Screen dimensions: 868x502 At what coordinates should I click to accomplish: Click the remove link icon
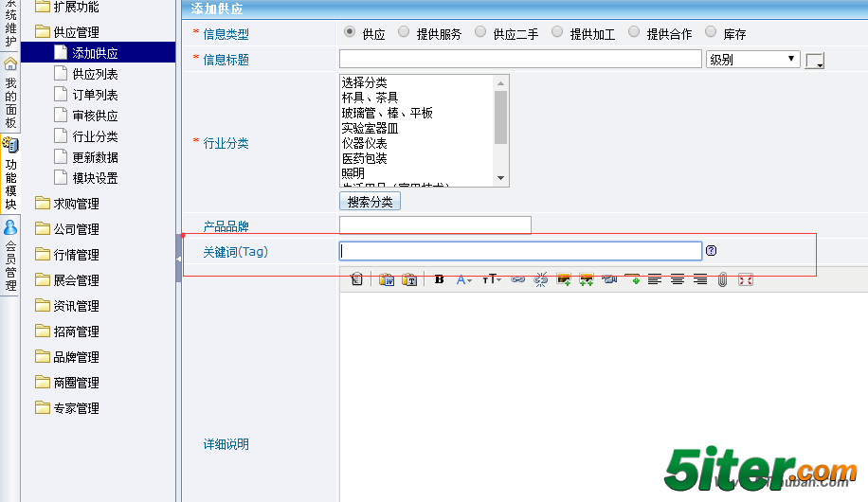[x=540, y=279]
